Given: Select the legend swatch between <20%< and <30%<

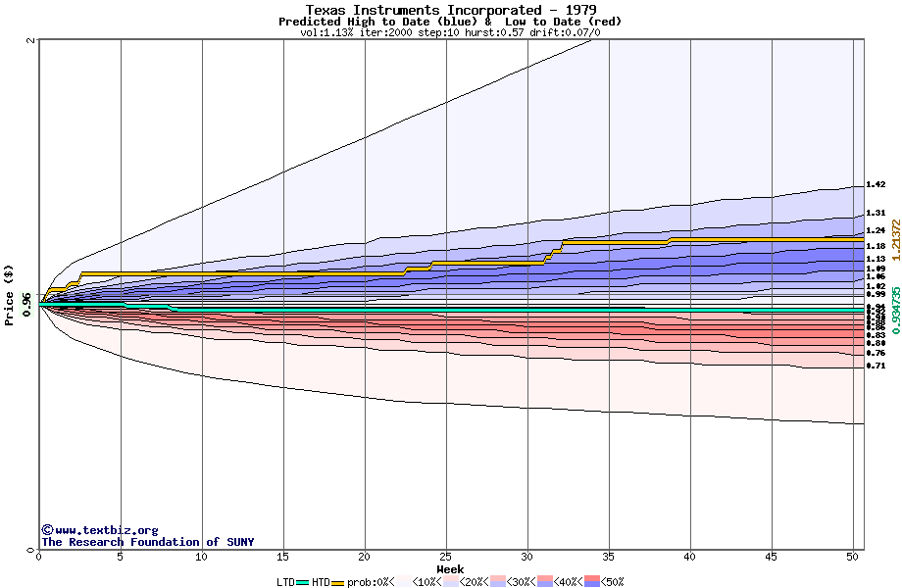Looking at the screenshot, I should [498, 582].
